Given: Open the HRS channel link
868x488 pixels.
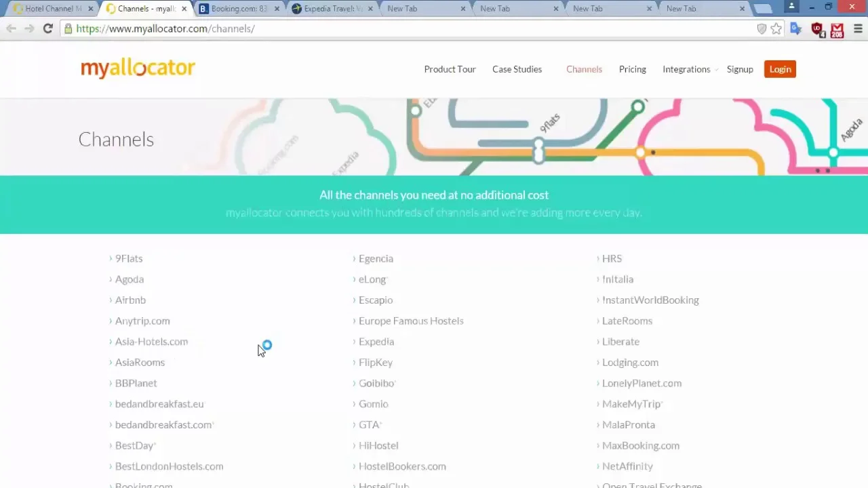Looking at the screenshot, I should (612, 258).
